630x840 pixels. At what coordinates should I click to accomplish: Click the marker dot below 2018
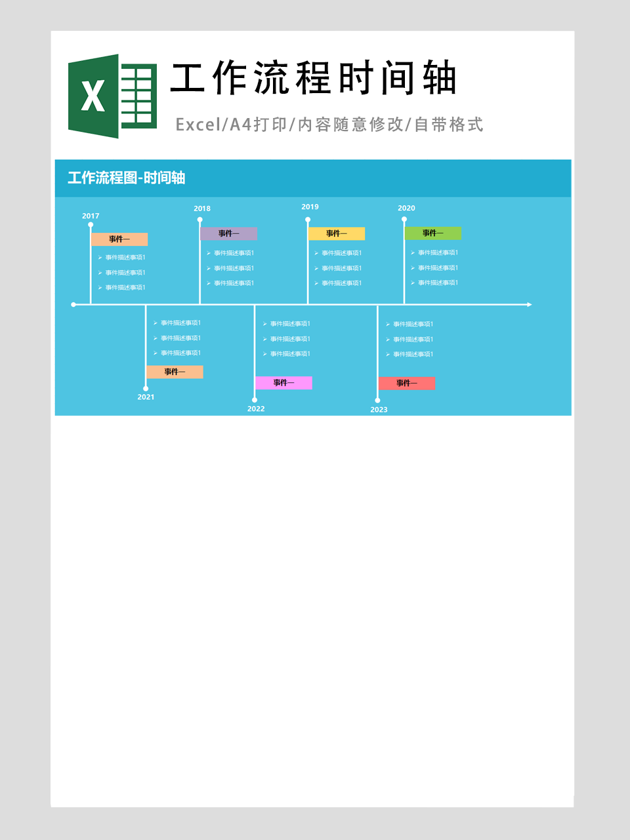[x=199, y=220]
